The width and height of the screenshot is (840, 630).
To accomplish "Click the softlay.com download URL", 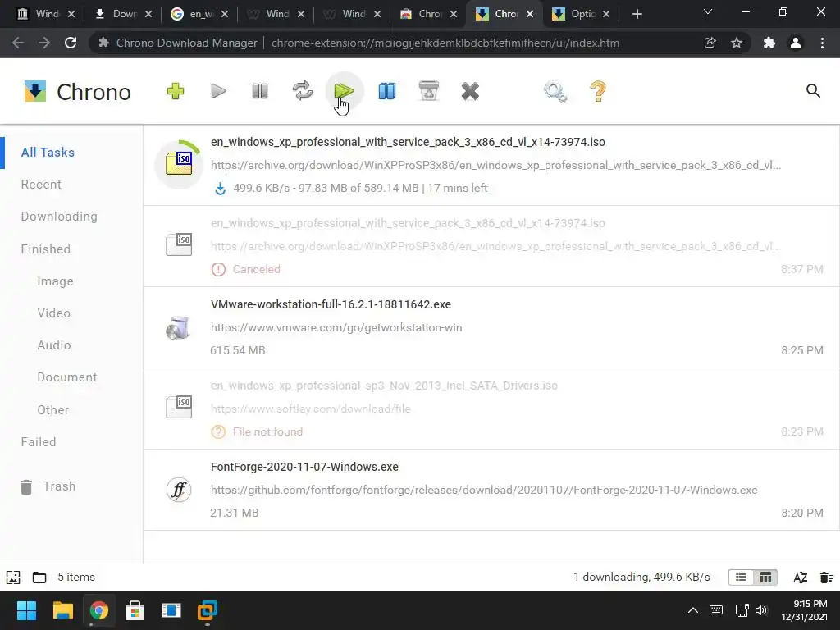I will [310, 409].
